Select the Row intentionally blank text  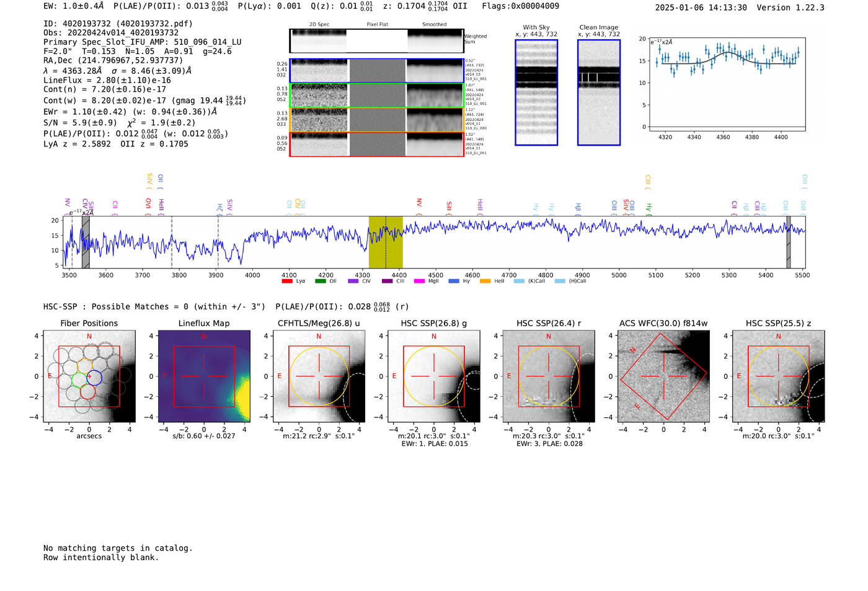[x=101, y=558]
